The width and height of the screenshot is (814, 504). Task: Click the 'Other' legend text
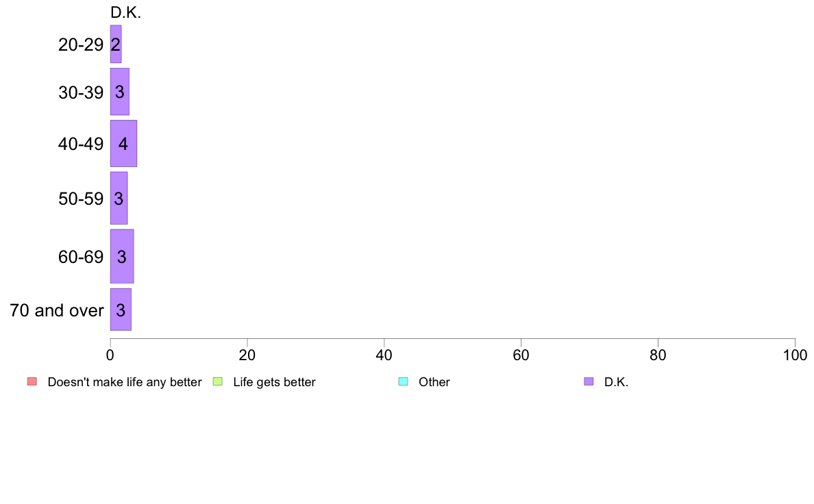(434, 382)
